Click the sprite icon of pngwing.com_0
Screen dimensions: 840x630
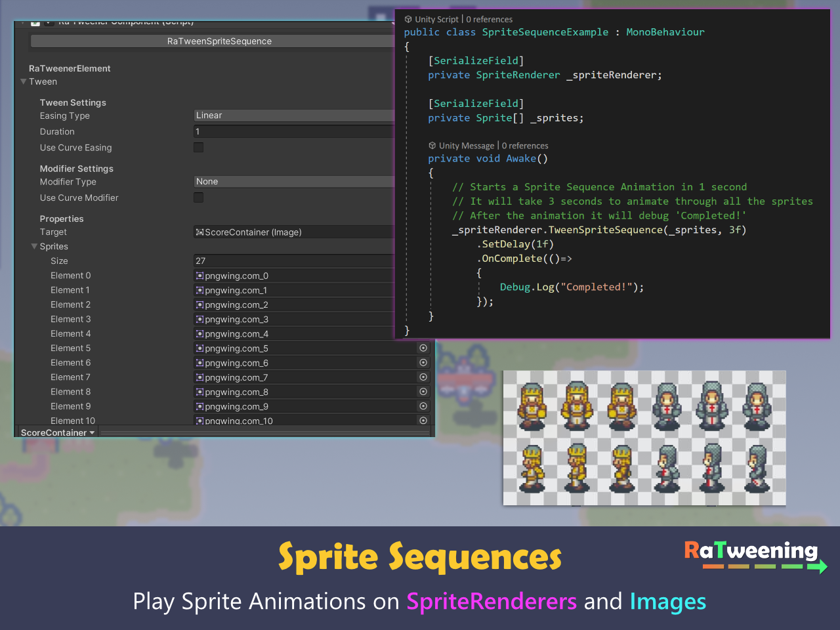pos(199,276)
